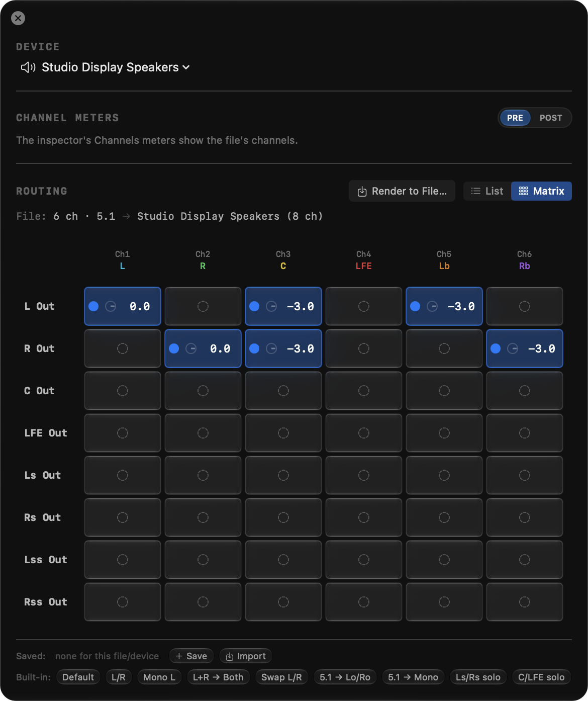Disable Ch2 R routing to R Out
588x701 pixels.
174,348
